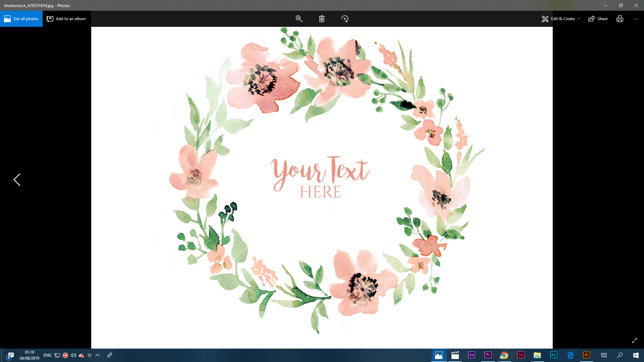The image size is (644, 362).
Task: Open the ENG language menu
Action: click(47, 355)
